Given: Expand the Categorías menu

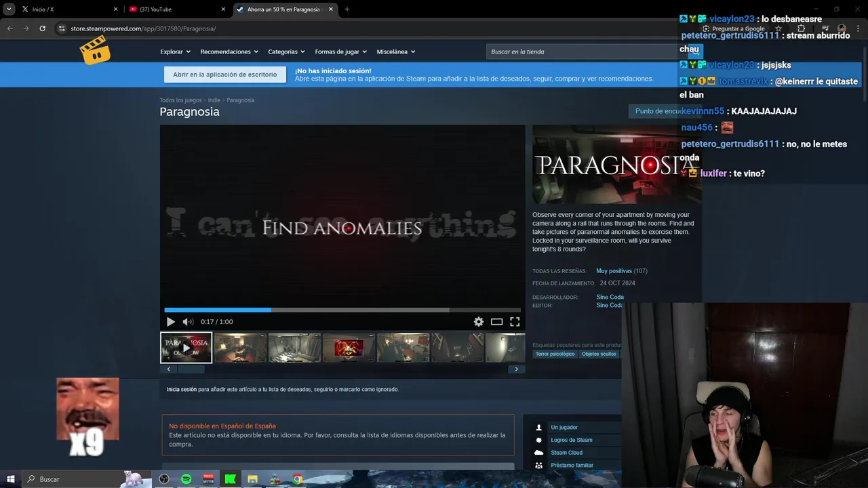Looking at the screenshot, I should tap(286, 52).
